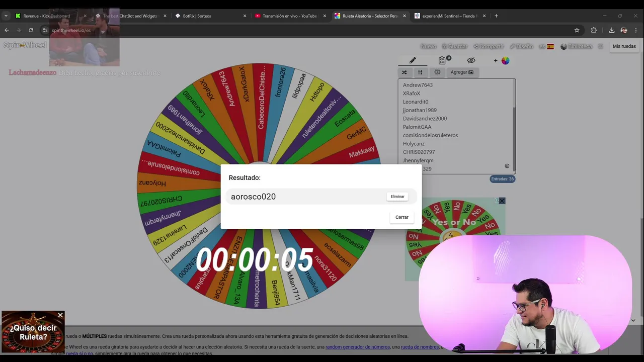Close the Quiso decir Ruleta popup
This screenshot has width=644, height=362.
(60, 315)
